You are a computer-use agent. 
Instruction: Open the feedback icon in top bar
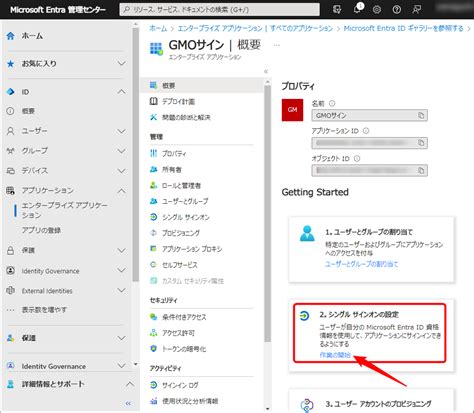[416, 9]
